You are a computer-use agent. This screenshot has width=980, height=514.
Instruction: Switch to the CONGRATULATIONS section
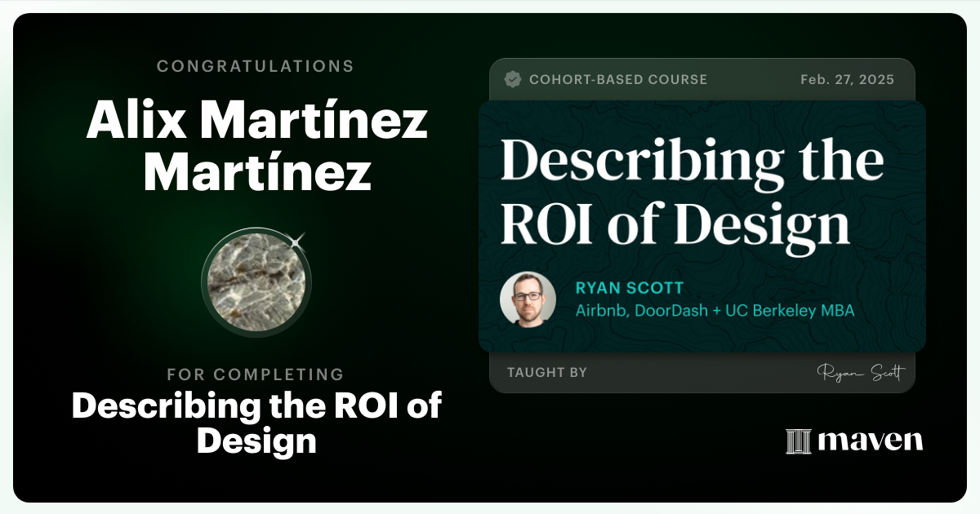(256, 66)
